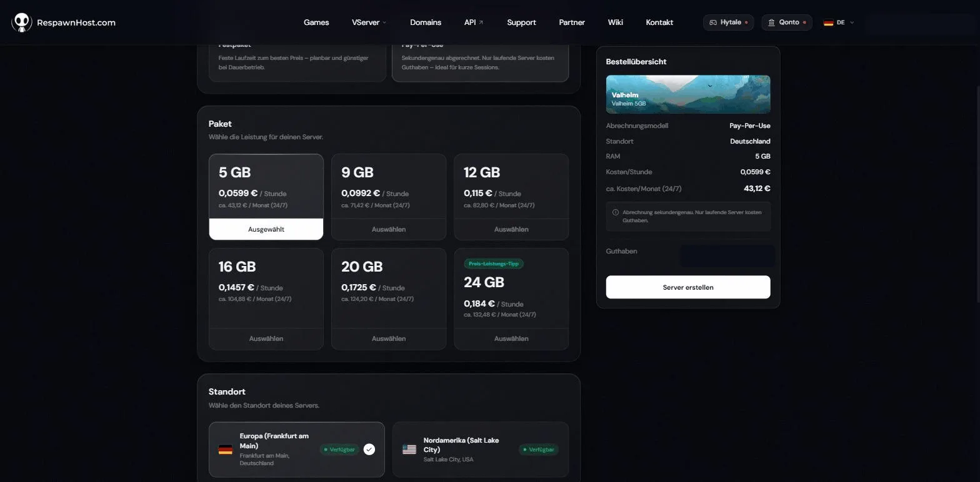This screenshot has height=482, width=980.
Task: Click the Hytale badge button
Action: point(728,22)
